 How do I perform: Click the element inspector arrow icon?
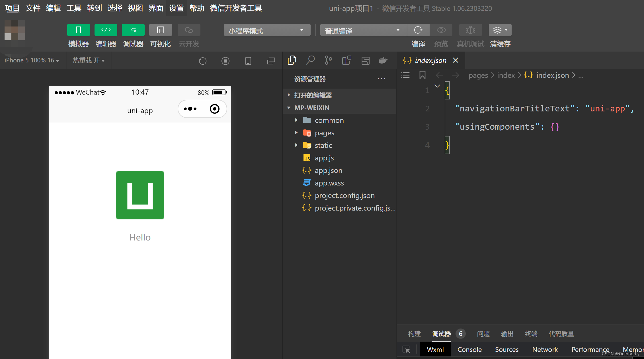point(406,350)
